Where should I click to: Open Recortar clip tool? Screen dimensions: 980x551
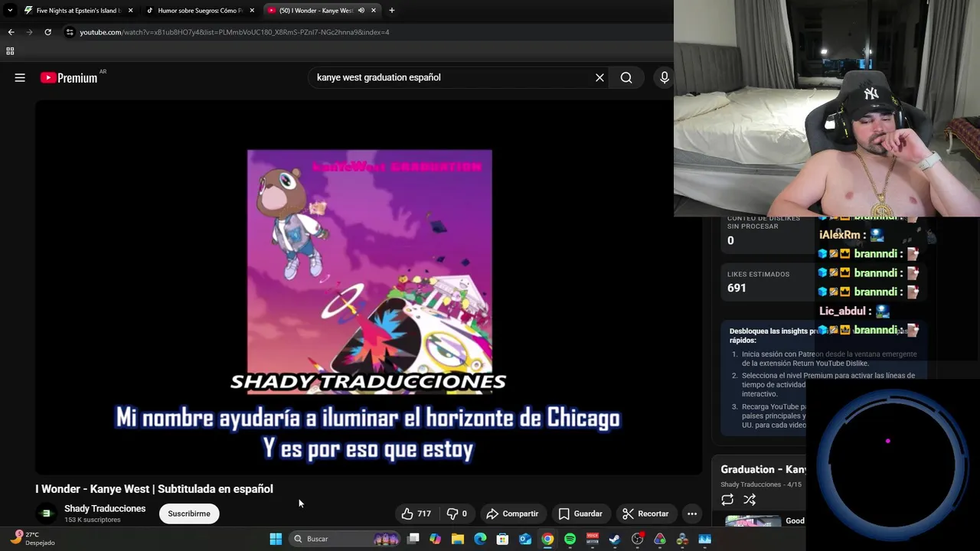pyautogui.click(x=645, y=514)
